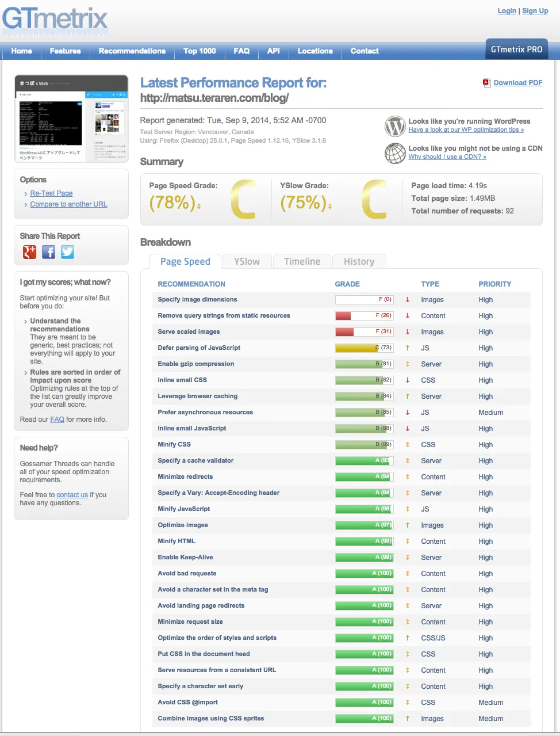This screenshot has width=560, height=736.
Task: Click the YSlow percentage change arrow
Action: [330, 206]
